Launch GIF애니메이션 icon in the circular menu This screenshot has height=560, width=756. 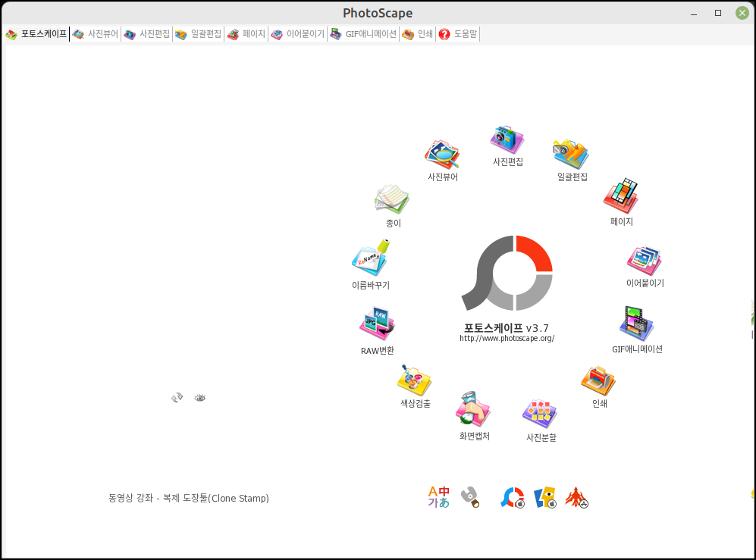click(x=637, y=324)
